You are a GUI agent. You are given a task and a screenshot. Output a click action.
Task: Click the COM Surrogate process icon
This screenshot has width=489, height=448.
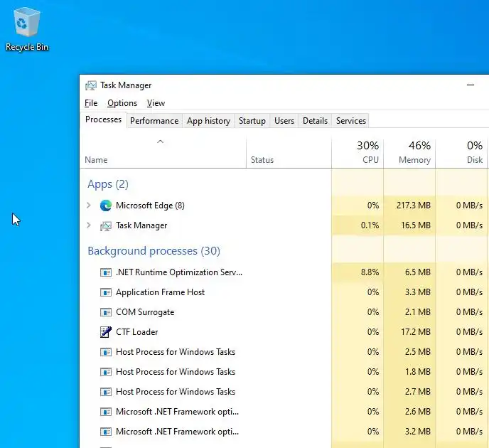106,312
